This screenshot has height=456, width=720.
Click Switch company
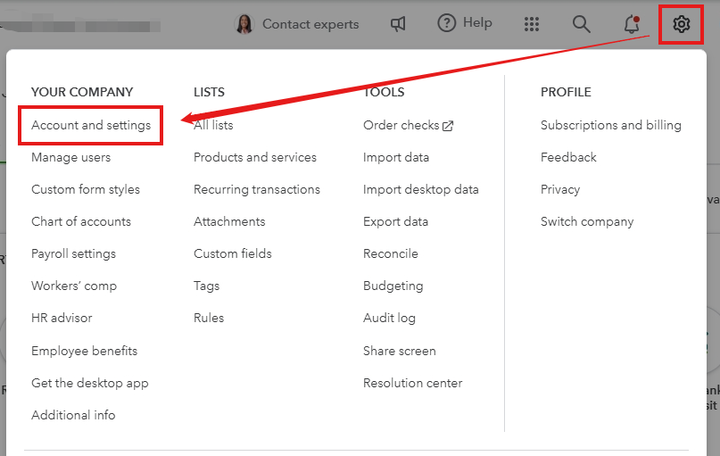pos(587,221)
